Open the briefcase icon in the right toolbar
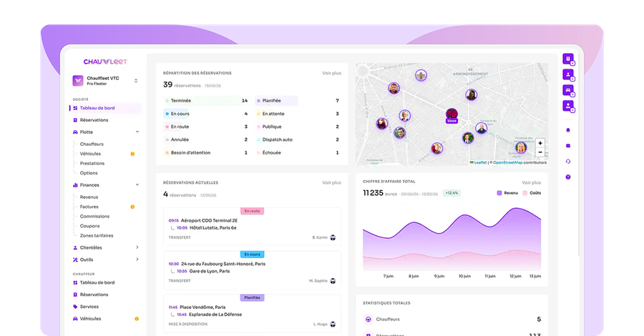Viewport: 644px width, 336px height. point(568,146)
